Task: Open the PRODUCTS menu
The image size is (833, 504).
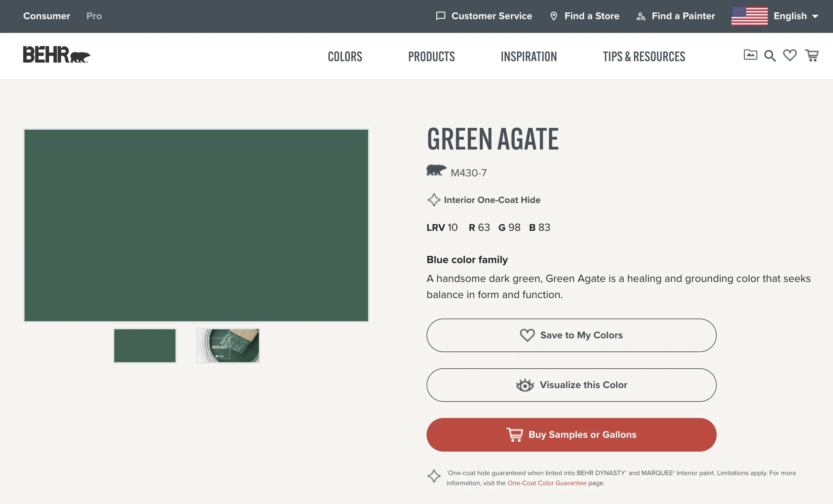Action: (431, 56)
